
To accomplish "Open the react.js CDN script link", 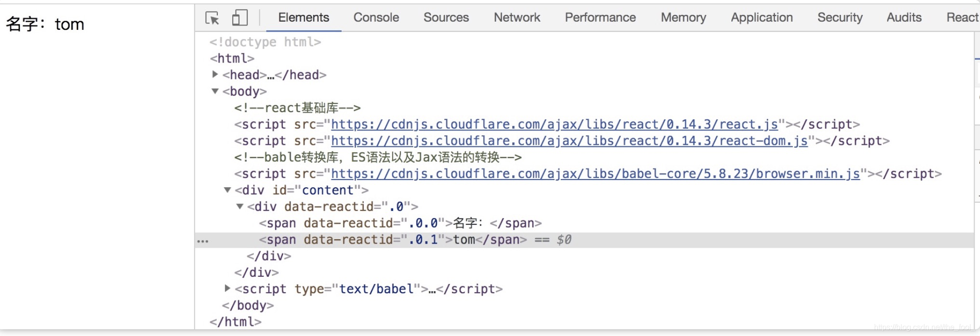I will click(x=555, y=125).
